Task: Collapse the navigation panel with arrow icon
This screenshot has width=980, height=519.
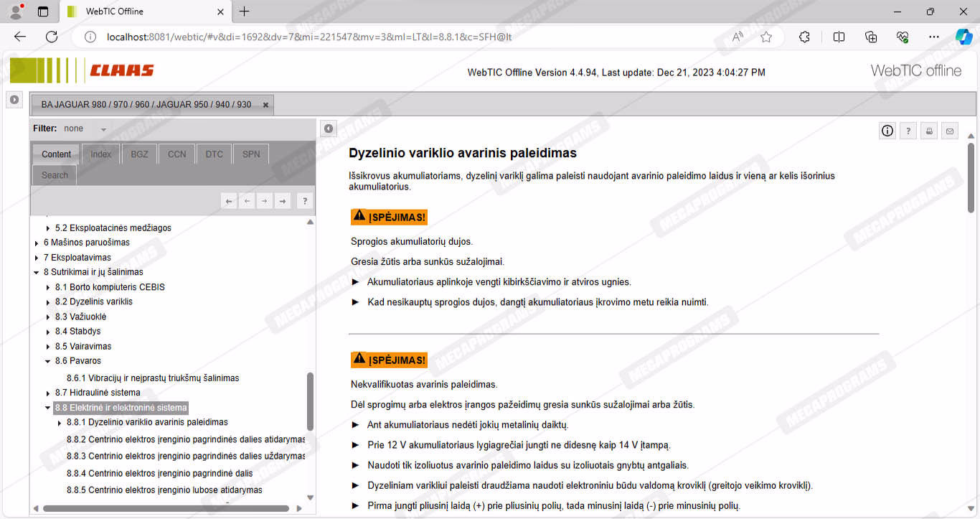Action: click(328, 128)
